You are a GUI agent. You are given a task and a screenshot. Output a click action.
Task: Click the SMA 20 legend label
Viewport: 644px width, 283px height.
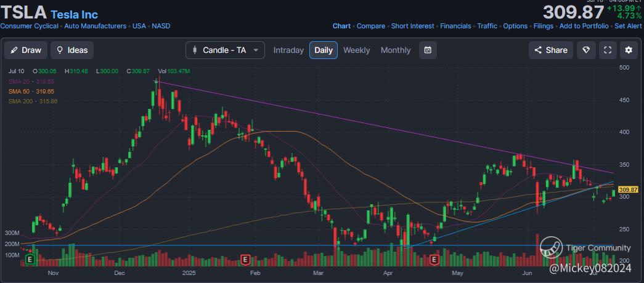click(x=31, y=81)
